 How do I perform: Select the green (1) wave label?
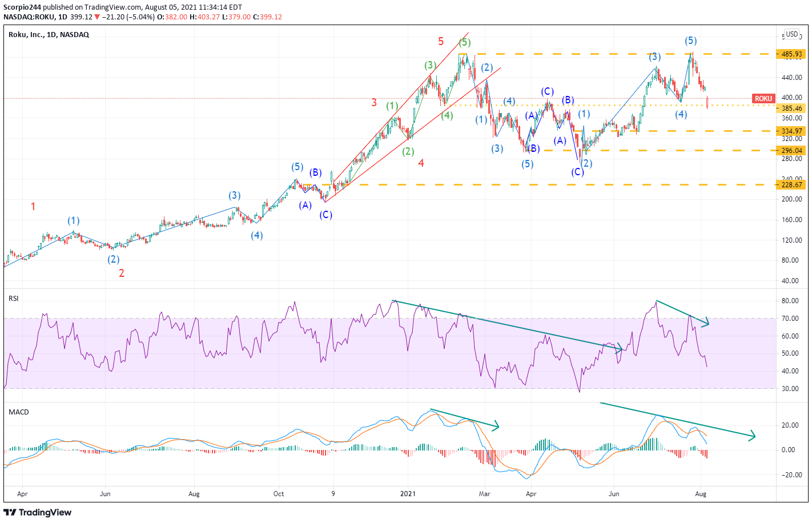tap(392, 106)
